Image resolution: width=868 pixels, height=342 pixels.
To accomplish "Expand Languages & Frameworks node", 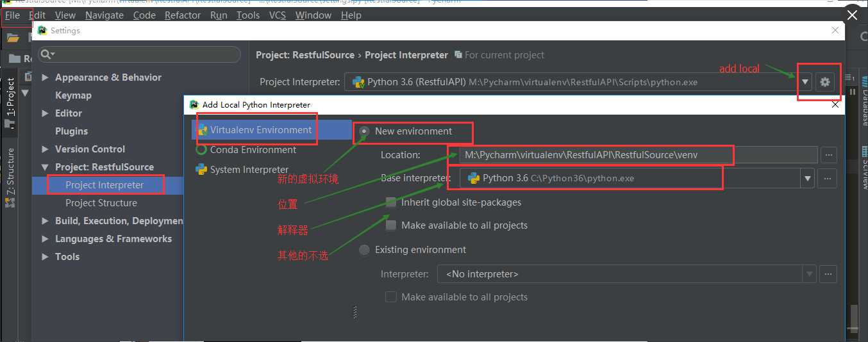I will click(46, 239).
